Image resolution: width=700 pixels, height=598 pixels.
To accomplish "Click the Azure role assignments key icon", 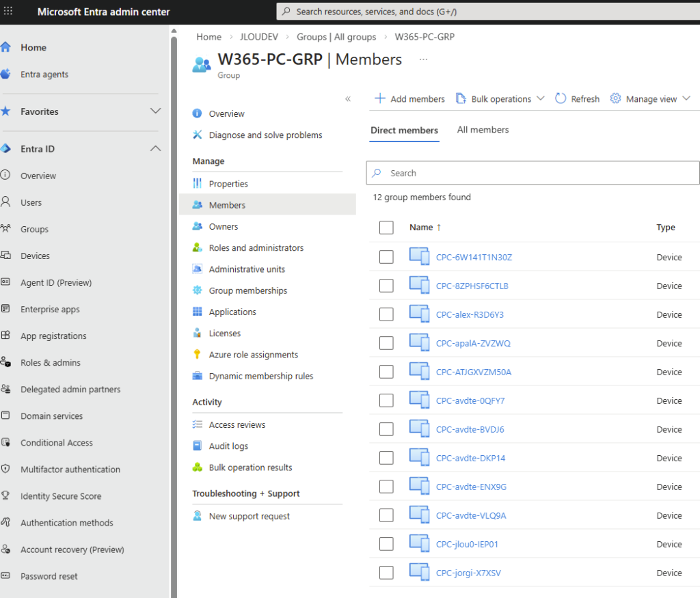I will [x=198, y=355].
